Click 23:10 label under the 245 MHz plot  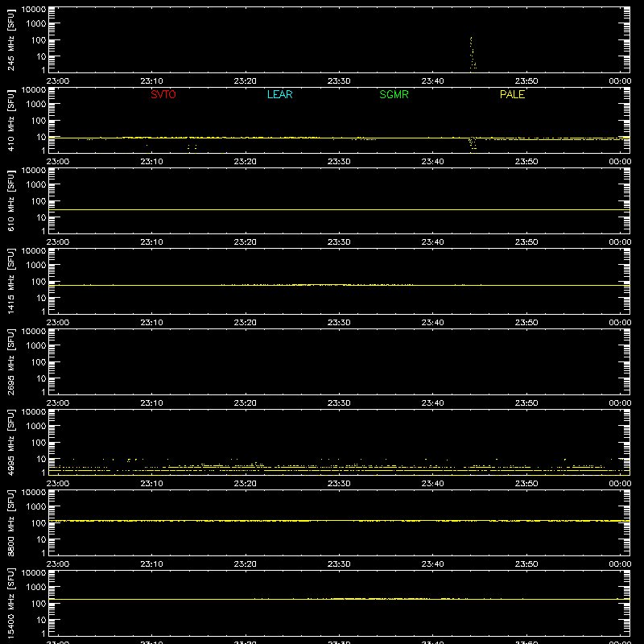point(151,81)
